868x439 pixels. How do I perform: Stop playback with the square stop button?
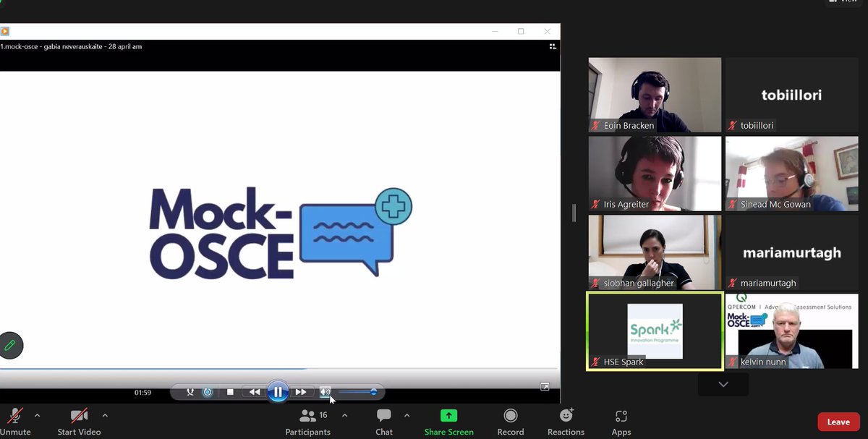[x=230, y=392]
